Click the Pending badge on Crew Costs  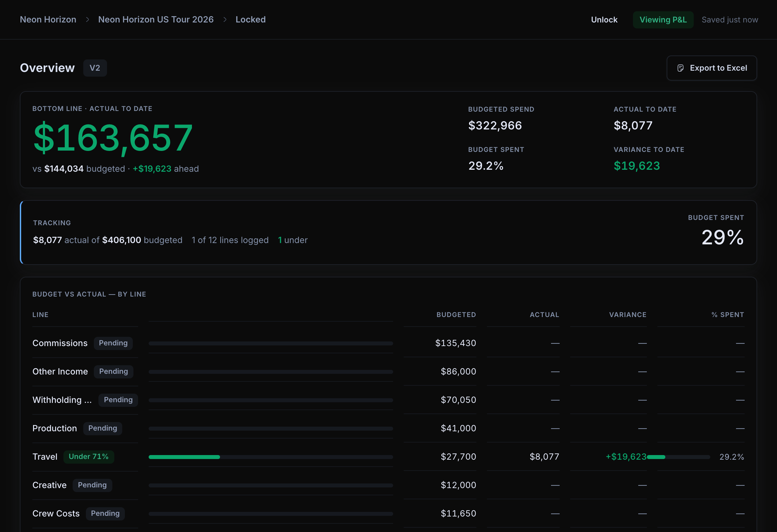point(105,514)
